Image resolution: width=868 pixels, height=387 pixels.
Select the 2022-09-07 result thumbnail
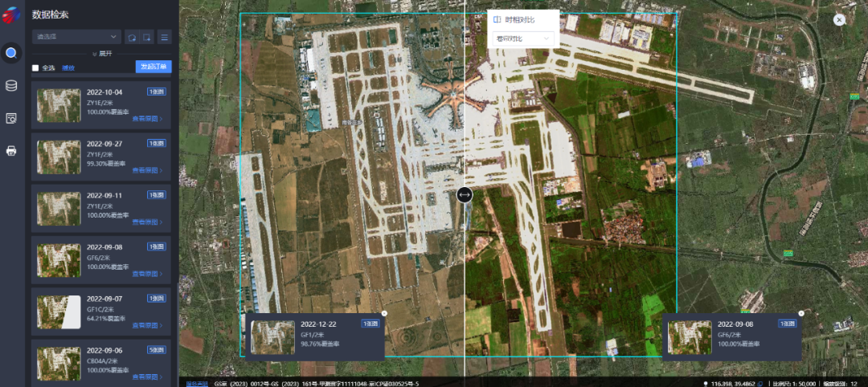59,312
